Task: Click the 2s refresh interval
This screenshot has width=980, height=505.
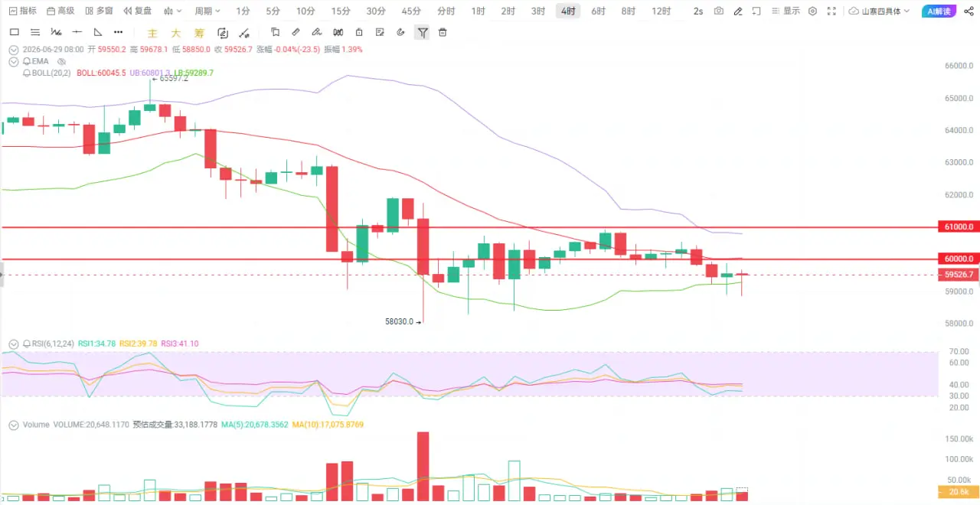Action: pos(698,11)
